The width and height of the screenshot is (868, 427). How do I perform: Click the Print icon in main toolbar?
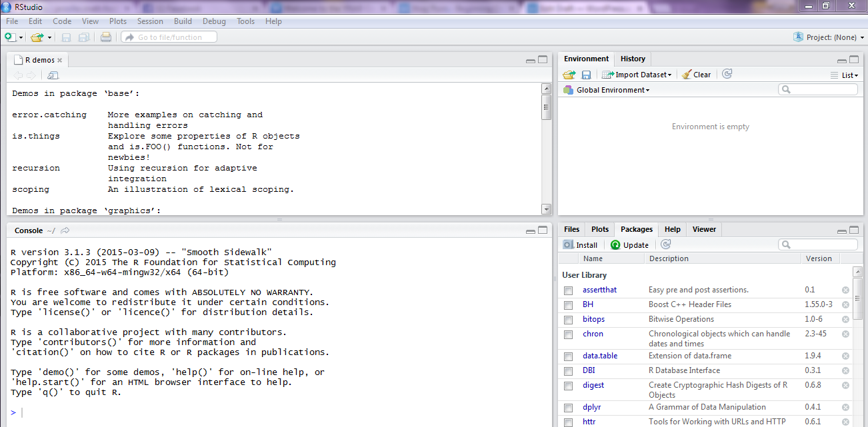tap(105, 37)
